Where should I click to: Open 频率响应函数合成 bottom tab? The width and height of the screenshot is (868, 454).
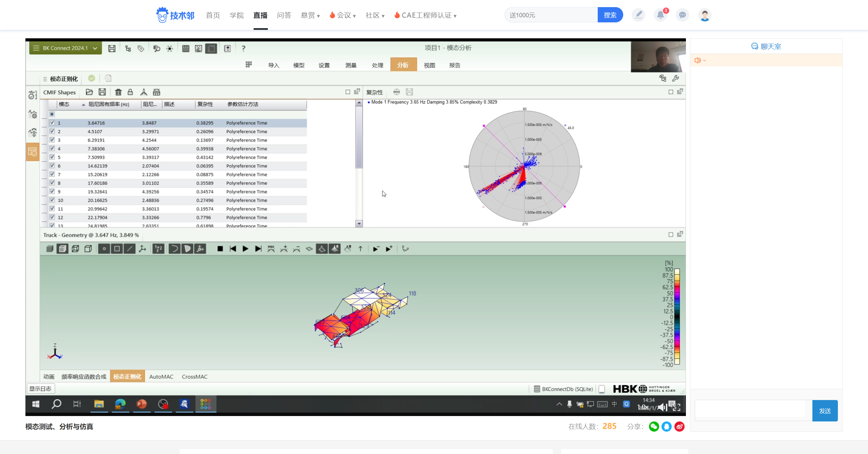[84, 377]
